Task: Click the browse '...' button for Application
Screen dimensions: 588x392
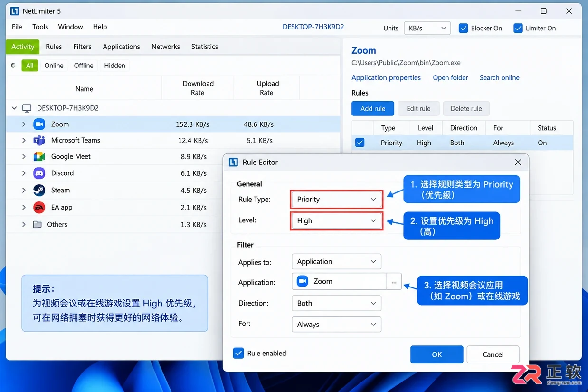Action: [x=394, y=282]
